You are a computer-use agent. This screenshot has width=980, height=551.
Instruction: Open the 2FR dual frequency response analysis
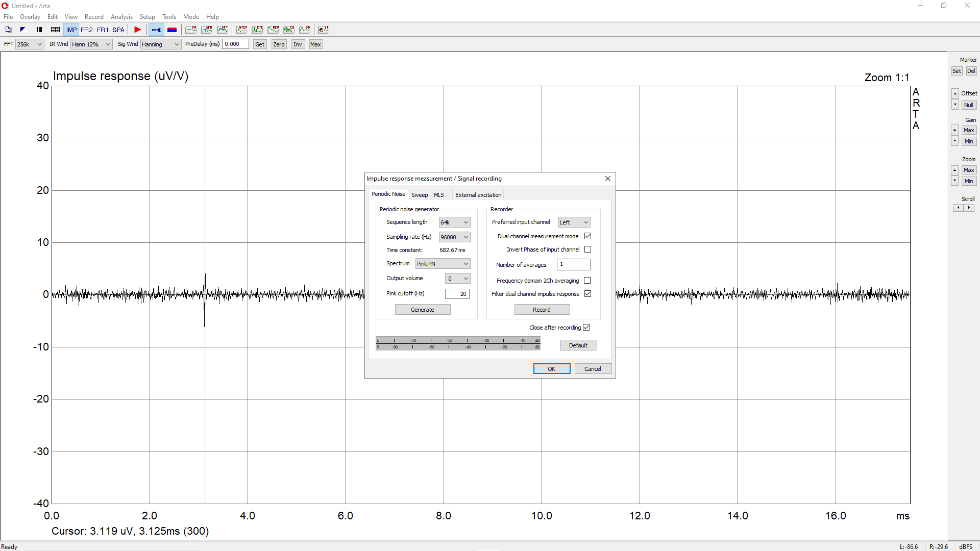(207, 30)
